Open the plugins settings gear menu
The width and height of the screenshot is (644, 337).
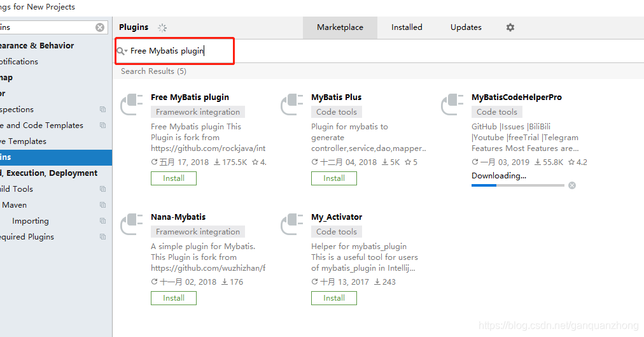pyautogui.click(x=510, y=27)
